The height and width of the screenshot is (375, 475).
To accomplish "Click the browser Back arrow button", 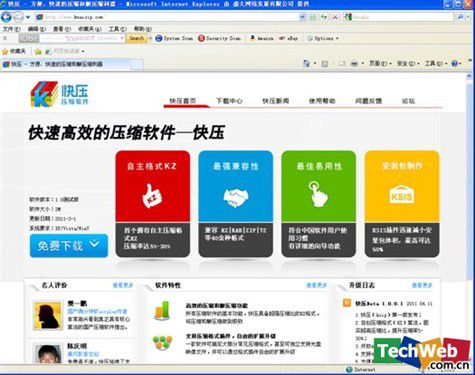I will tap(6, 17).
